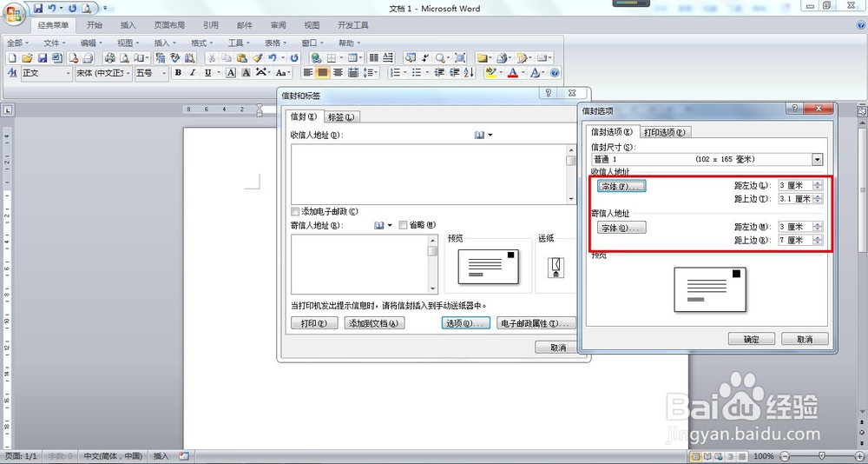This screenshot has width=868, height=464.
Task: Click the Redo icon in classic toolbar
Action: pyautogui.click(x=294, y=57)
